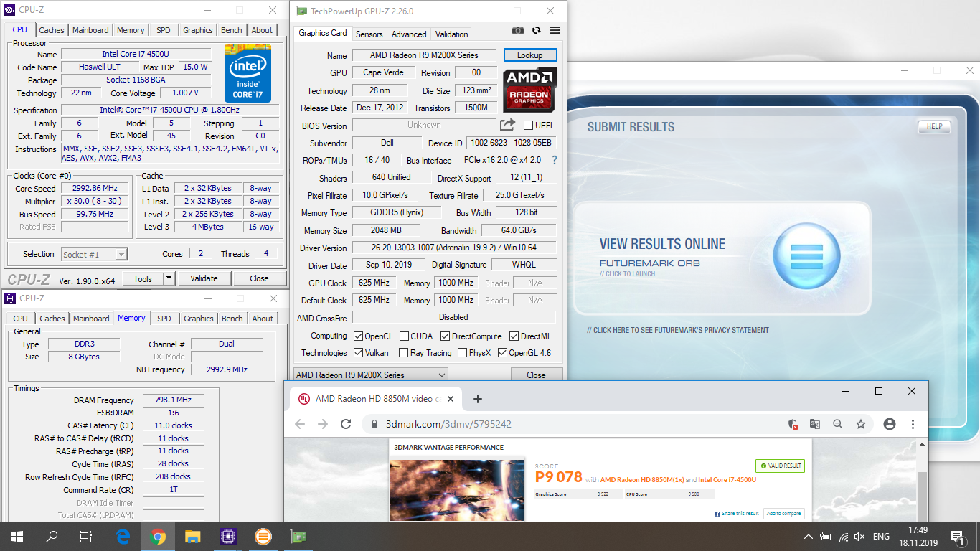Open the AMD Radeon R9 M200X Series dropdown
This screenshot has width=980, height=551.
(370, 375)
